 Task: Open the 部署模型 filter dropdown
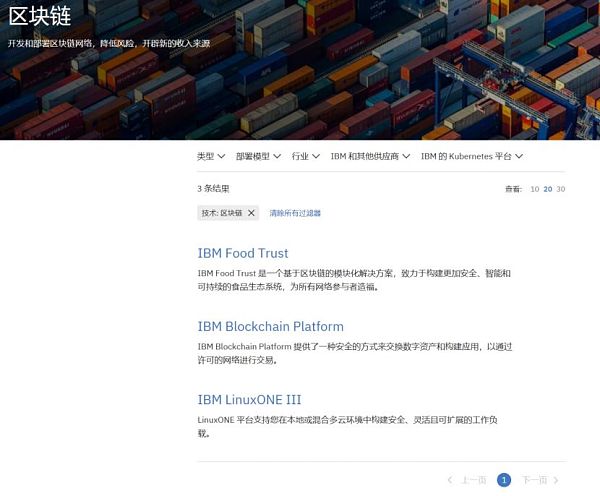258,156
